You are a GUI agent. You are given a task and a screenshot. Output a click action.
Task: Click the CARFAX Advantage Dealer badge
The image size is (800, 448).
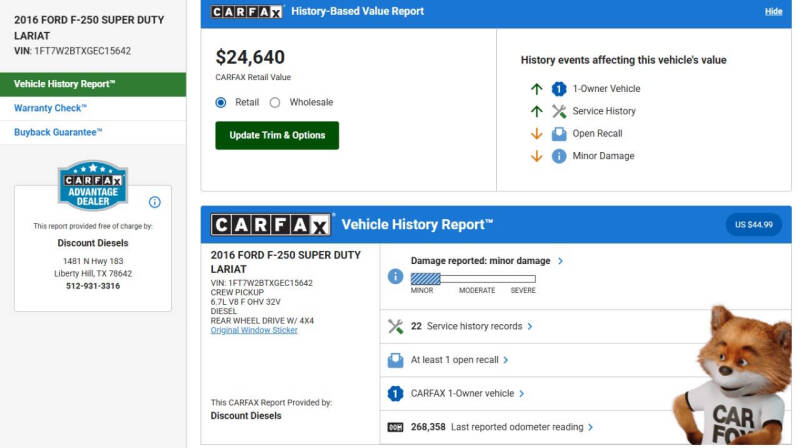[x=93, y=186]
